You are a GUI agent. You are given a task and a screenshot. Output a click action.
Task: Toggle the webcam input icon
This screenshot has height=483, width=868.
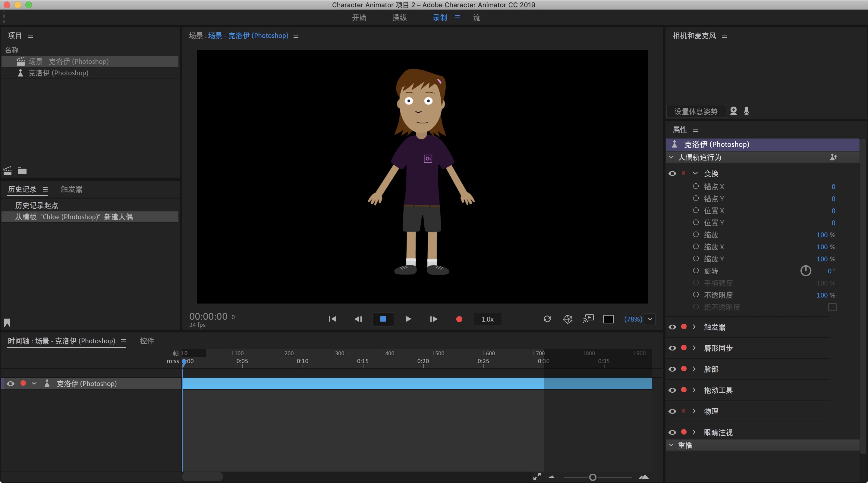click(x=734, y=111)
